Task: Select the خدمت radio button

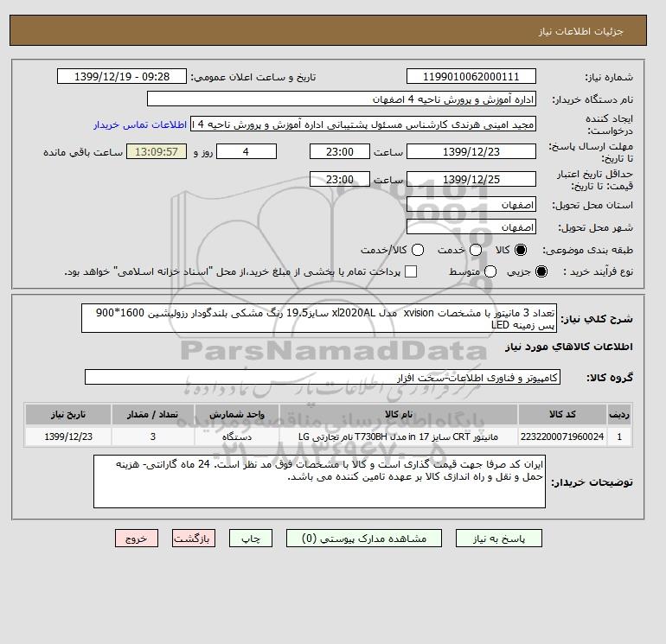Action: pyautogui.click(x=476, y=250)
